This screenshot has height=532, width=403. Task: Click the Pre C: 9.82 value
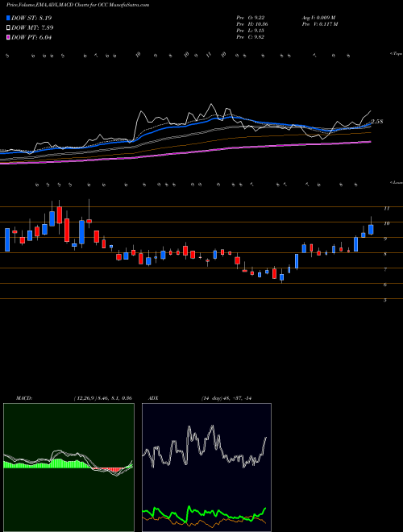[251, 37]
